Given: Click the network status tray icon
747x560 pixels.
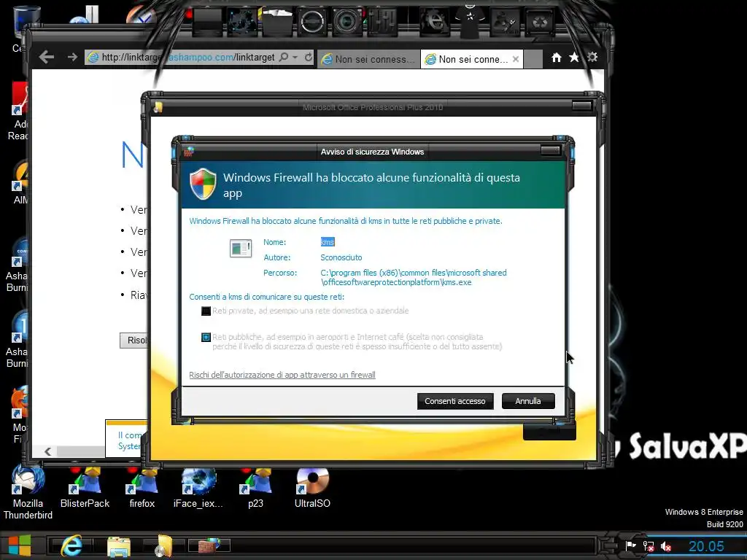Looking at the screenshot, I should 649,546.
